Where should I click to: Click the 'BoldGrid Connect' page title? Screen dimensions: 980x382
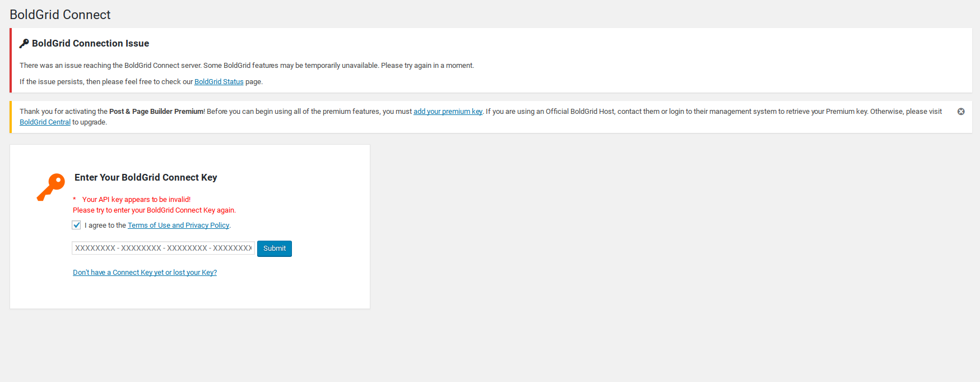point(60,15)
